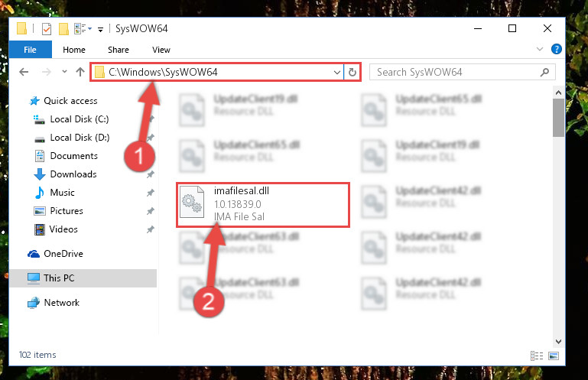Click the New folder quick access icon
This screenshot has height=380, width=588.
coord(63,29)
